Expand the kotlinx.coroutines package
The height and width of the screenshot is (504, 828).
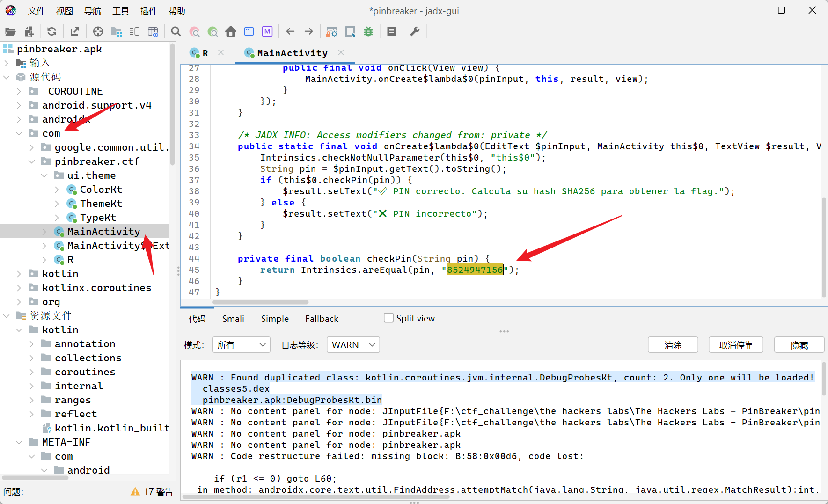19,288
